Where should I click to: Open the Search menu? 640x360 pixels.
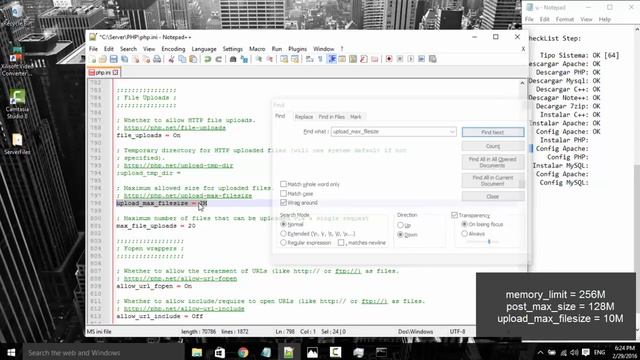coord(128,49)
